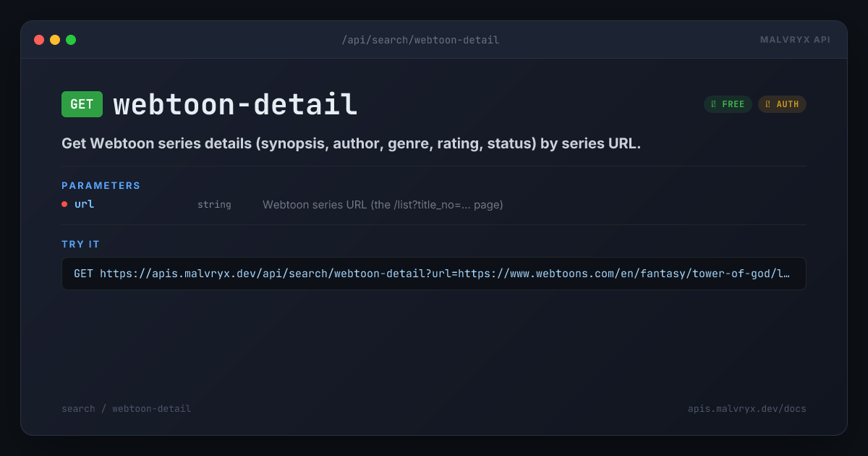Click the red required dot beside url

(x=64, y=204)
